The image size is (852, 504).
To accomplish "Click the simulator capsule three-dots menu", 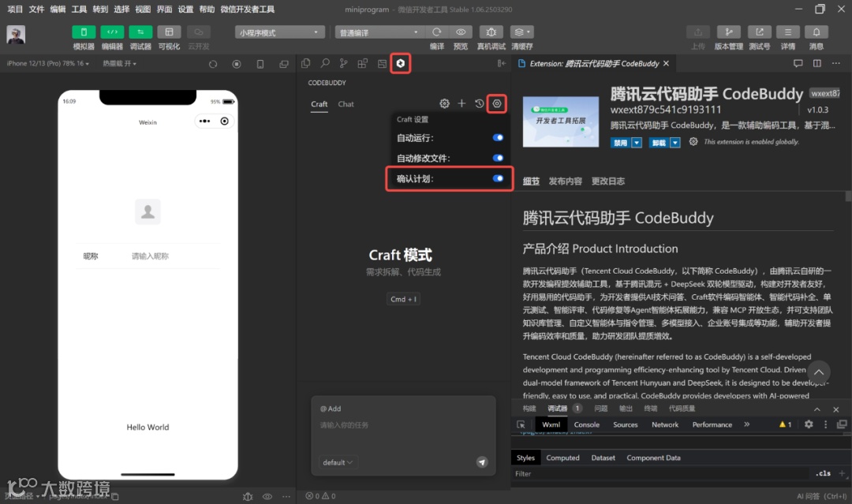I will pos(204,121).
